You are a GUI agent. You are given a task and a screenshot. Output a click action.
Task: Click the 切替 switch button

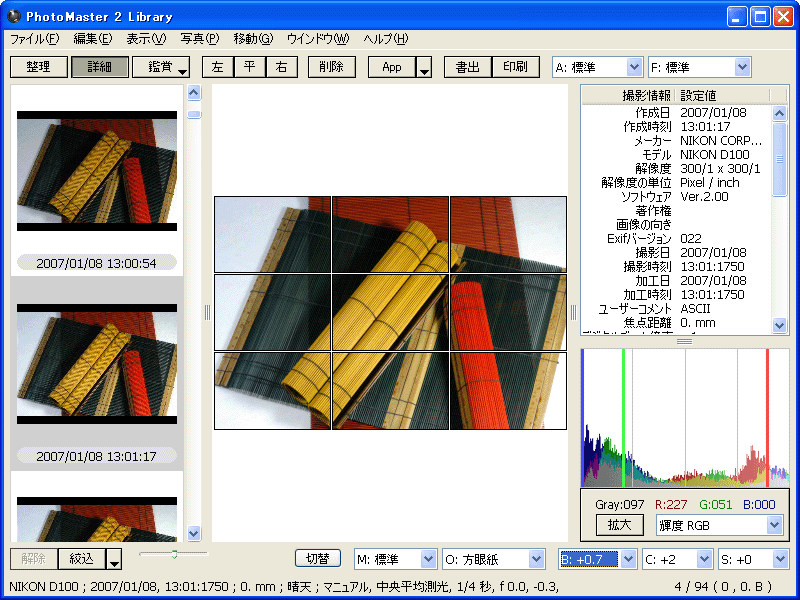pos(318,558)
